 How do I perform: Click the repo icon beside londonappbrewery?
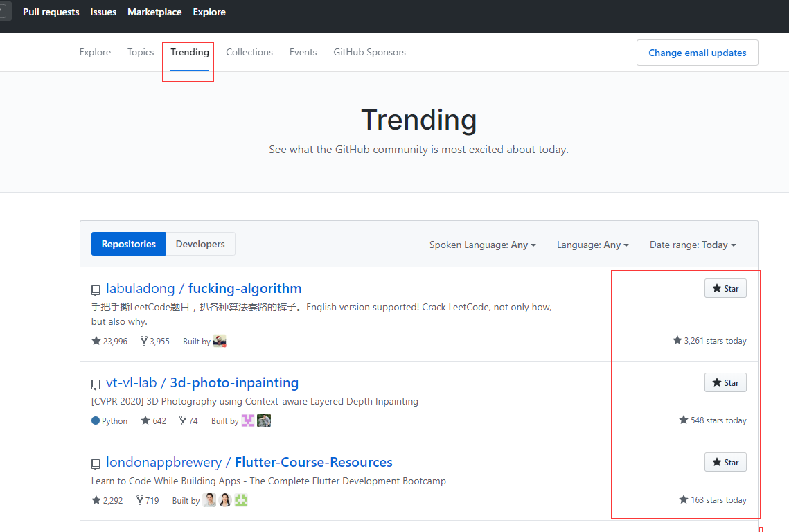[96, 463]
